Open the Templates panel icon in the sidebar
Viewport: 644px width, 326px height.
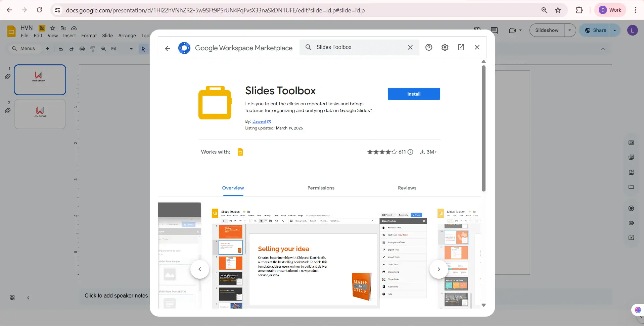pos(631,143)
